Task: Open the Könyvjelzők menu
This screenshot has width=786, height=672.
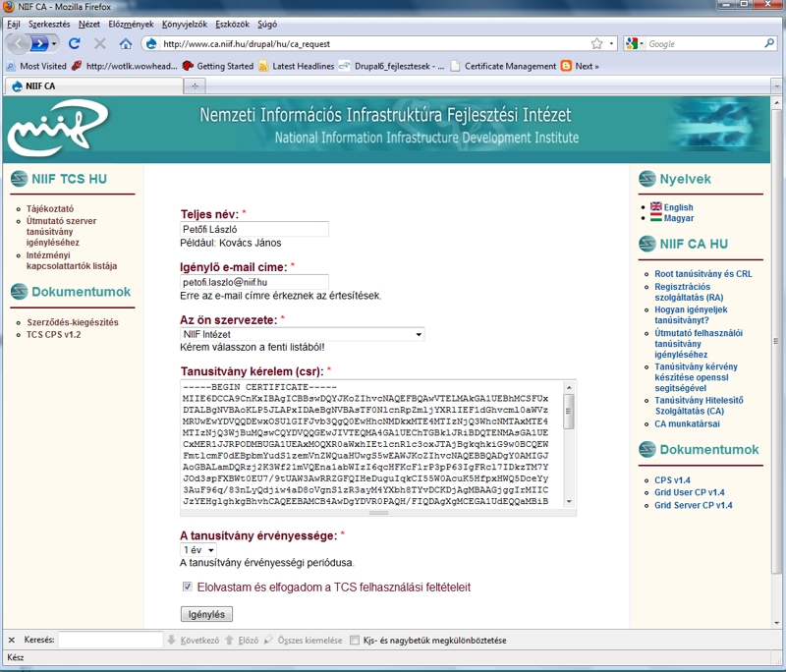Action: (185, 24)
